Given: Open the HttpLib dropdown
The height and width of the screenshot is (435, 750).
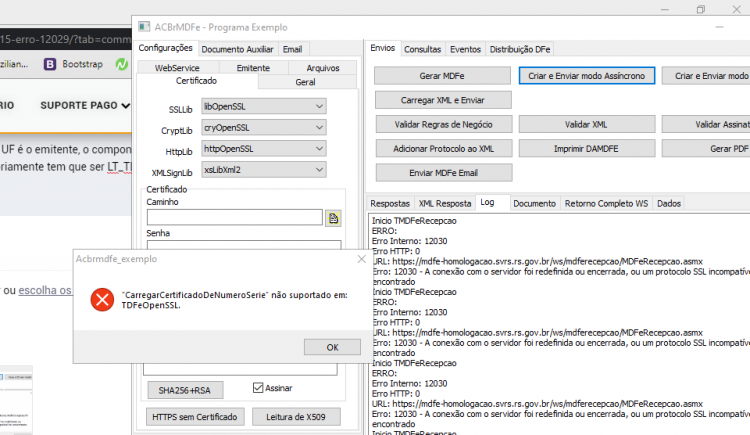Looking at the screenshot, I should coord(264,148).
